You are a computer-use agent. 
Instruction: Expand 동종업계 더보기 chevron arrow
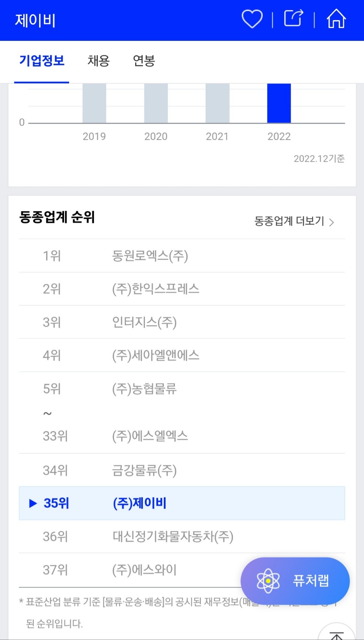coord(332,222)
